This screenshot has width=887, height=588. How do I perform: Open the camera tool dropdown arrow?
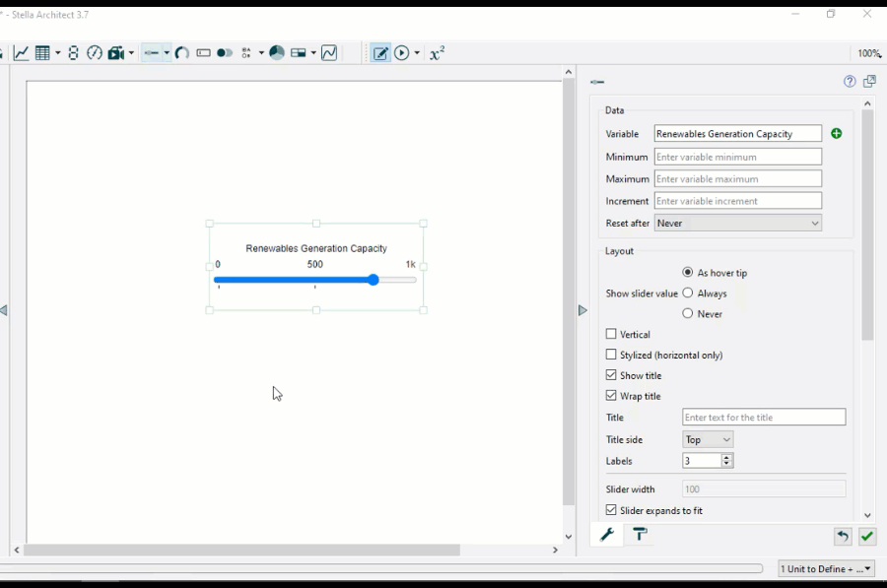[x=131, y=53]
